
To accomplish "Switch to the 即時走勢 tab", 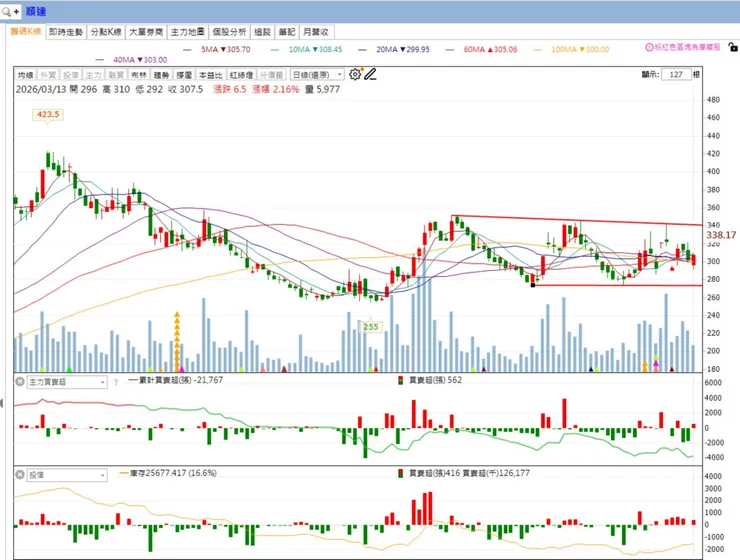I will (x=66, y=32).
